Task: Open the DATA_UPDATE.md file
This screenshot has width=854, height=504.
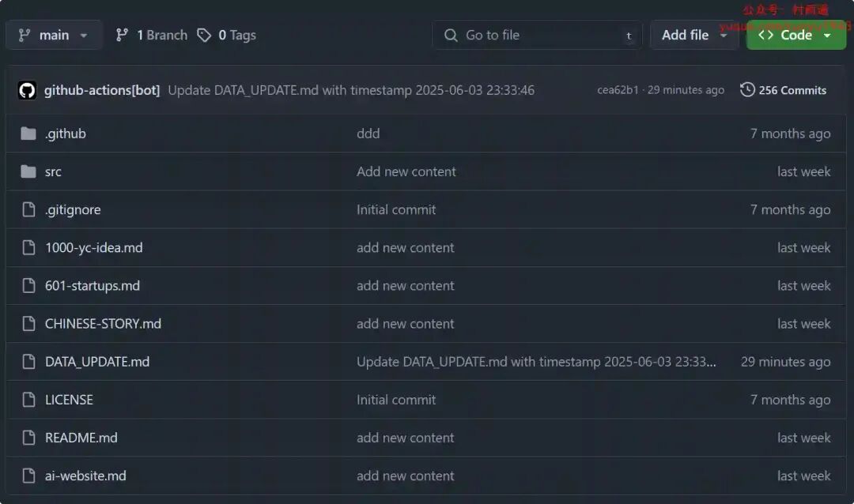Action: click(x=97, y=362)
